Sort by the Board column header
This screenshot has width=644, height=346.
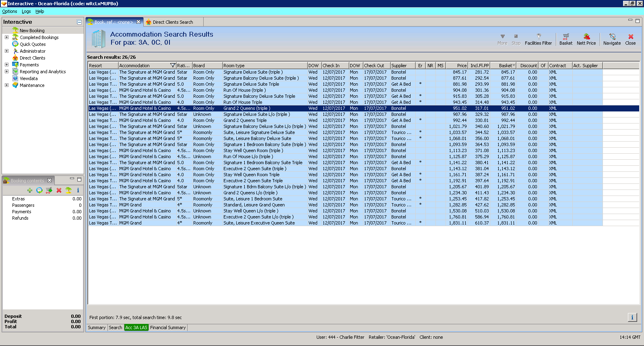click(207, 66)
